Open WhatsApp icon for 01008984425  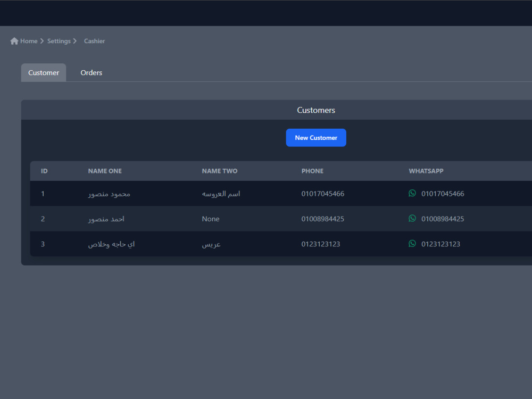coord(412,219)
